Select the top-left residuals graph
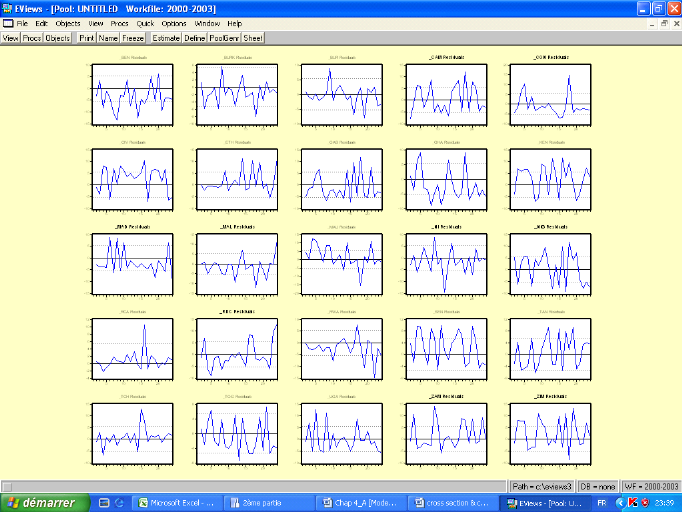 [132, 93]
